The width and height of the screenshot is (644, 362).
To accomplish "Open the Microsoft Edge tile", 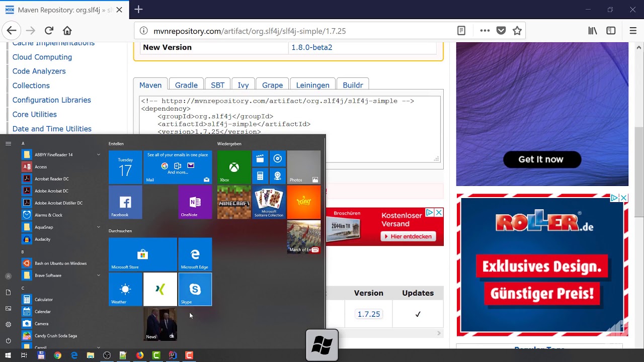I will click(x=195, y=254).
